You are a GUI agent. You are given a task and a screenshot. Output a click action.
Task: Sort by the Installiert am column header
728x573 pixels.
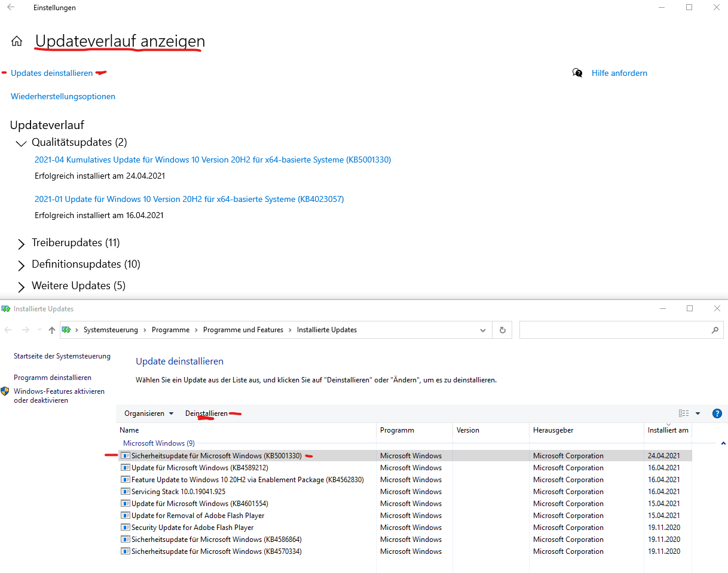click(x=668, y=430)
